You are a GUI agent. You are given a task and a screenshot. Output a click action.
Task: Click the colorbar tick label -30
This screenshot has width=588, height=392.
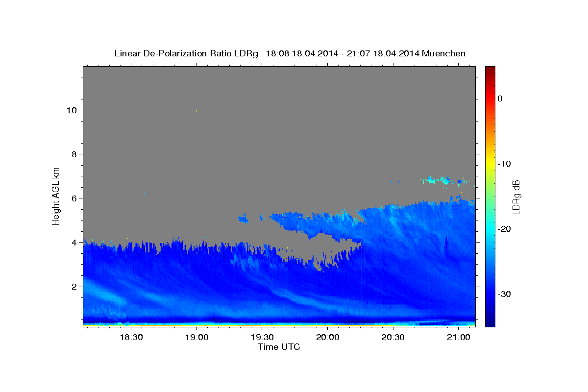(x=504, y=294)
